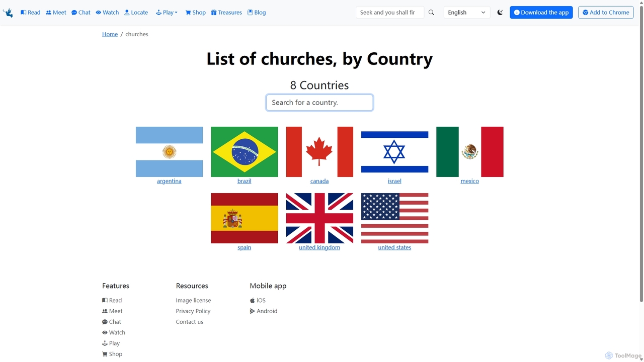Open the canada text link
The width and height of the screenshot is (644, 362).
point(319,181)
